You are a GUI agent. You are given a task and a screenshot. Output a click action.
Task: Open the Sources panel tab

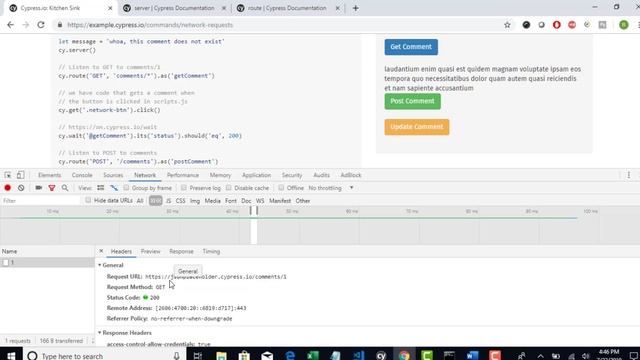coord(113,175)
